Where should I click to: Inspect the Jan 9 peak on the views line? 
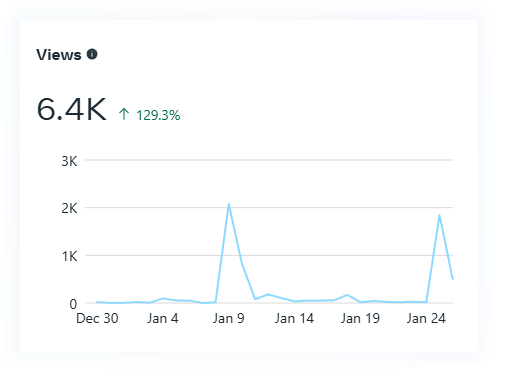[229, 204]
